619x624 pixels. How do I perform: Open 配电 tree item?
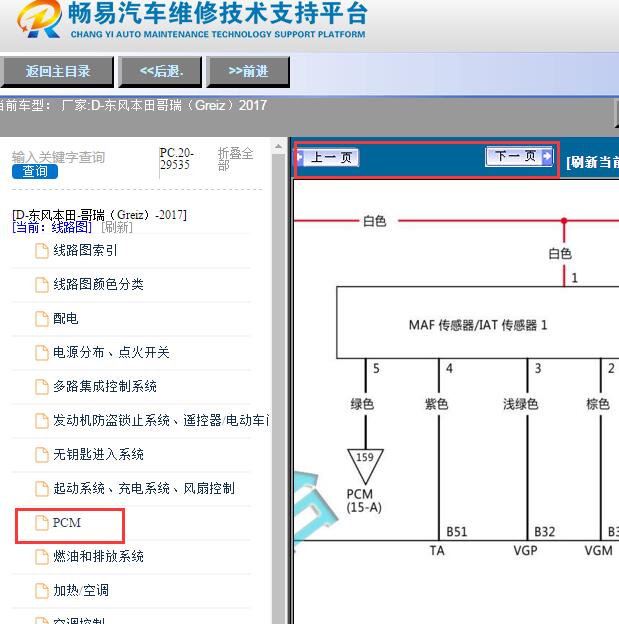[x=66, y=318]
